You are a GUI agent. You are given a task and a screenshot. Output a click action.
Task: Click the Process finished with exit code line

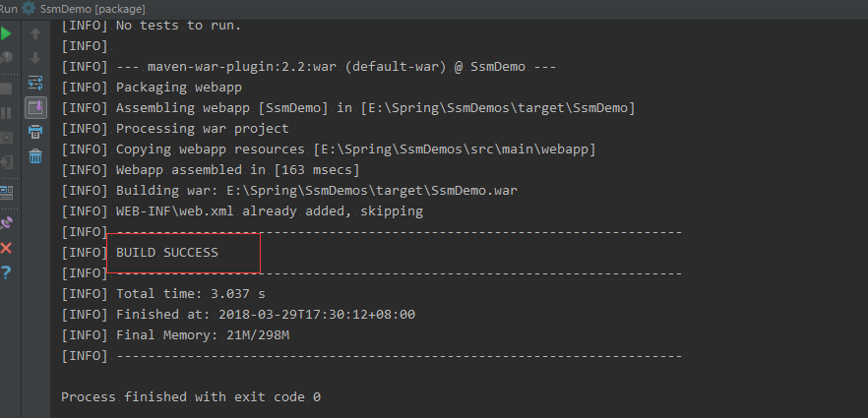click(191, 397)
